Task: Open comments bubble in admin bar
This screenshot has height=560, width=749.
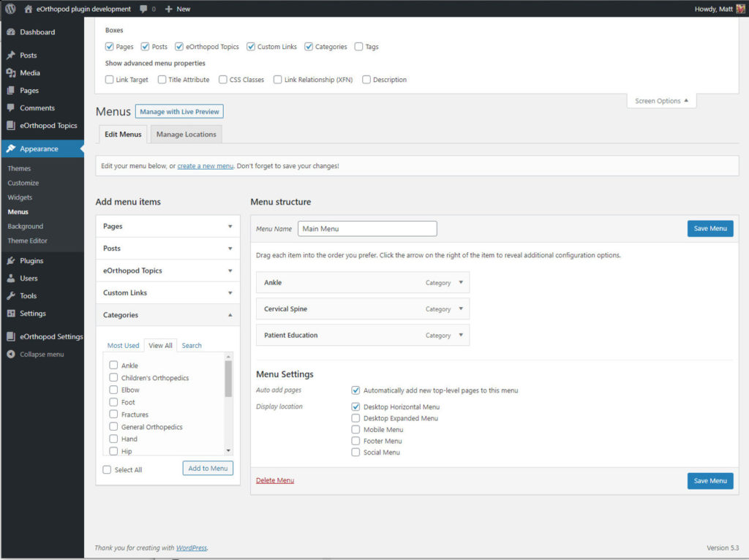Action: [x=143, y=9]
